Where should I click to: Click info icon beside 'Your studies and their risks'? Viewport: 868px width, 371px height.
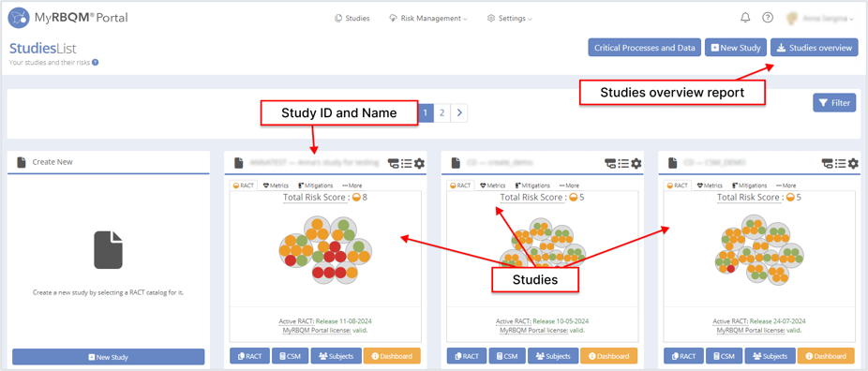(x=96, y=63)
